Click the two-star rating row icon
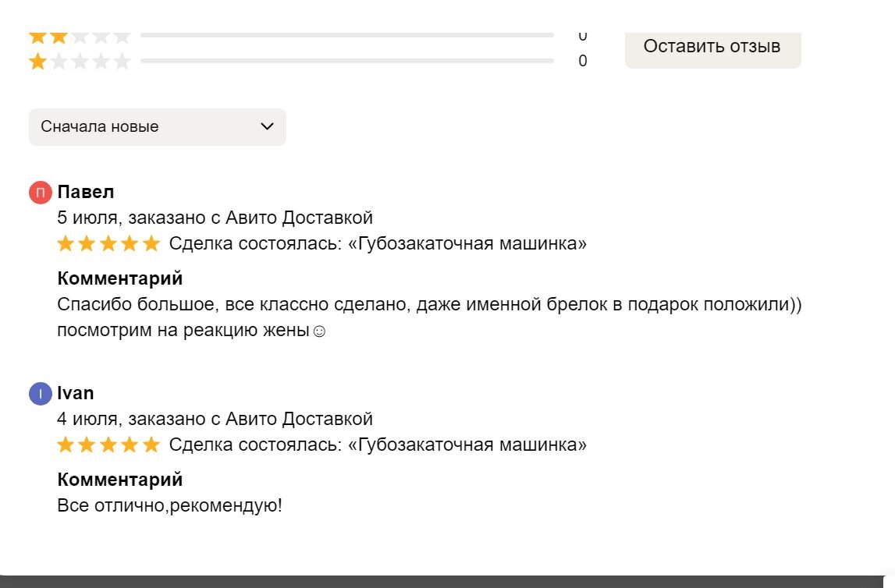Viewport: 895px width, 588px height. tap(80, 37)
